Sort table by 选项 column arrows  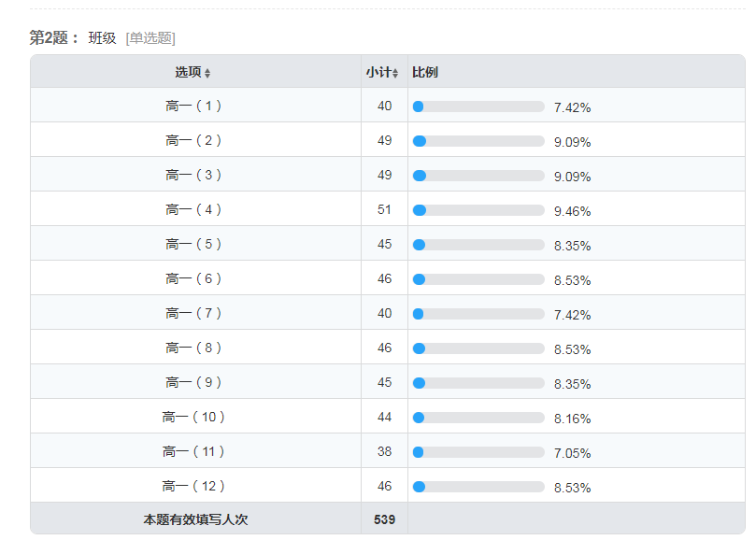pos(207,73)
